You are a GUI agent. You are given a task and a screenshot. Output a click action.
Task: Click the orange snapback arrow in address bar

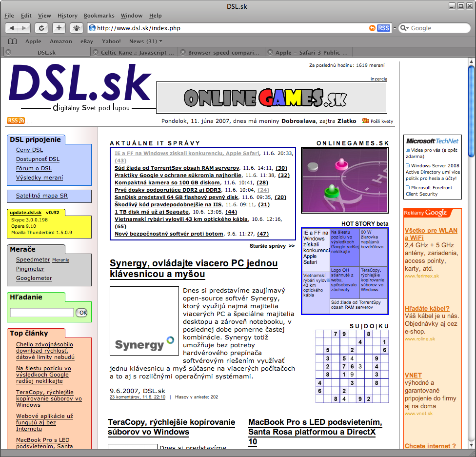coord(372,28)
